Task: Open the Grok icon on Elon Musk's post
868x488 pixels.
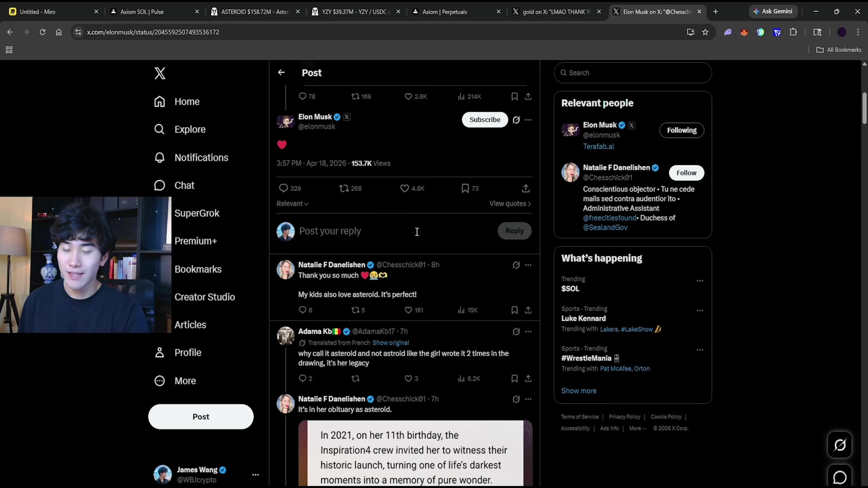Action: click(516, 120)
